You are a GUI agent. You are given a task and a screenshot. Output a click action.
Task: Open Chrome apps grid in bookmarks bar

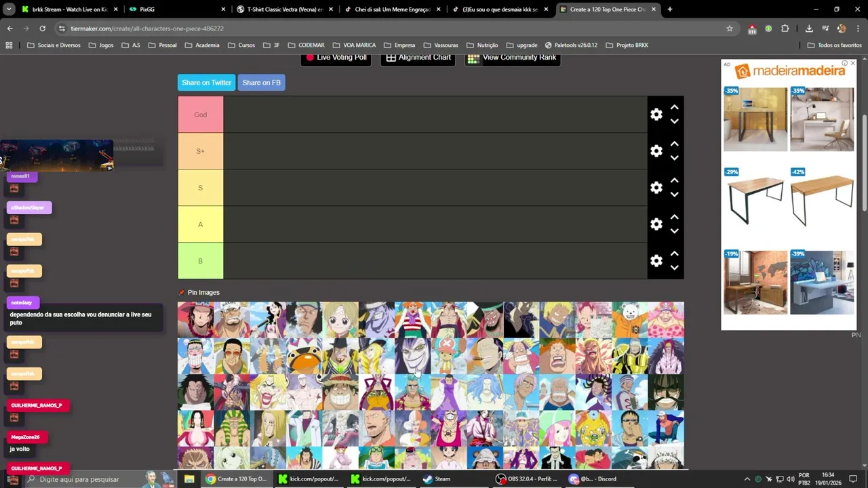tap(9, 45)
